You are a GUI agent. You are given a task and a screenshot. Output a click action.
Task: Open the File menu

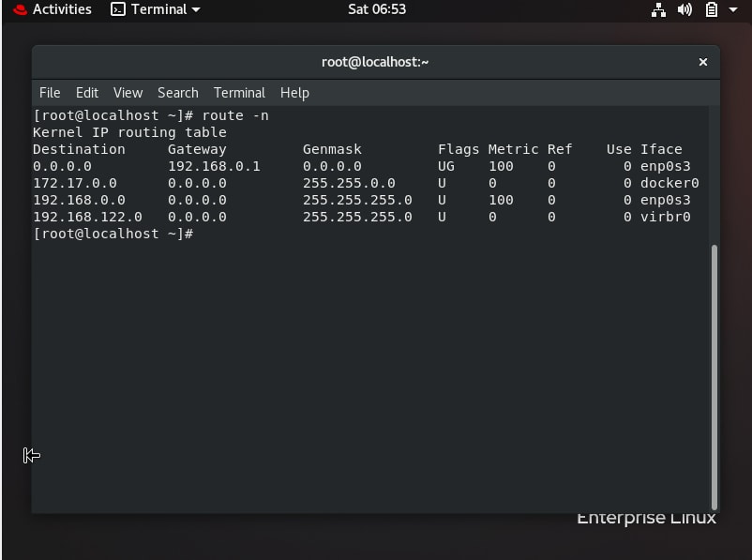50,93
